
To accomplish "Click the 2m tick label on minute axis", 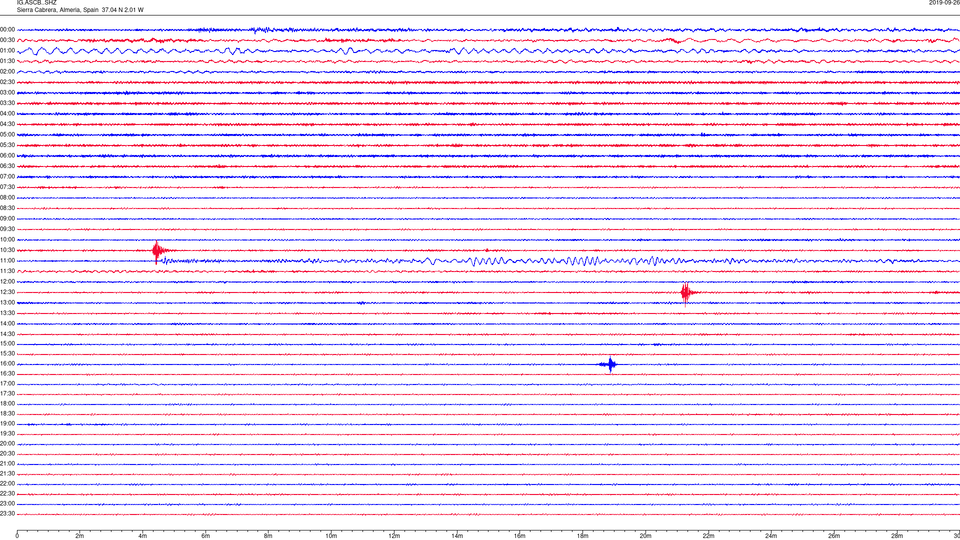I will click(80, 536).
